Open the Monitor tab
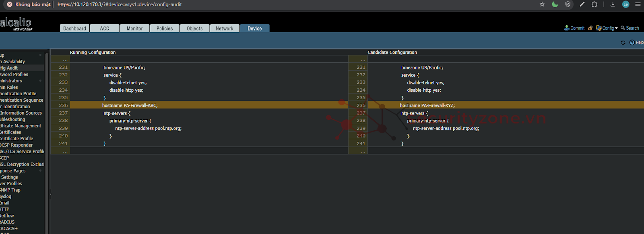This screenshot has width=644, height=234. click(134, 29)
